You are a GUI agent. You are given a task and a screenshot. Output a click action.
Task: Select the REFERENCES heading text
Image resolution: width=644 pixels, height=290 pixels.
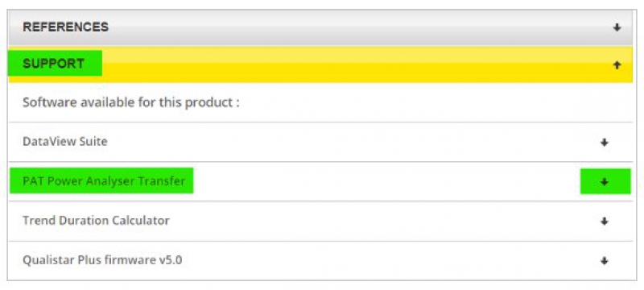tap(66, 27)
